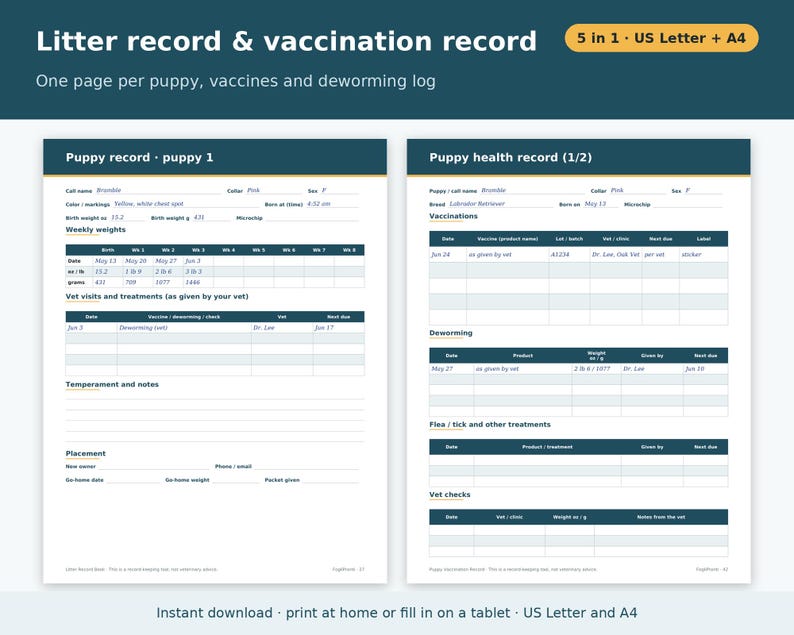Click the 'Vet checks' section heading
794x635 pixels.
(x=450, y=494)
